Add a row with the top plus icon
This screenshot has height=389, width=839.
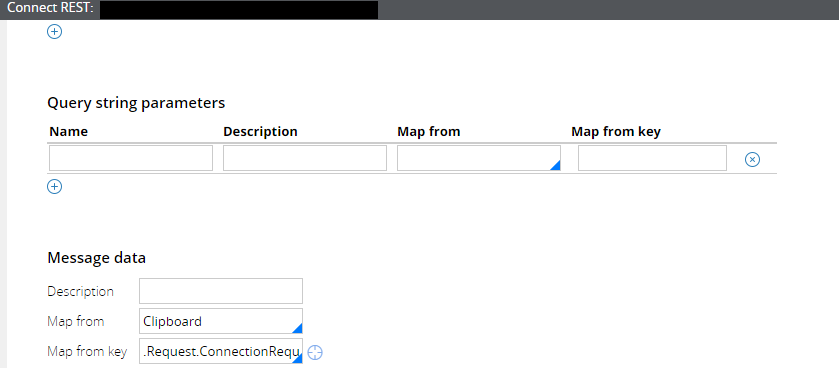pyautogui.click(x=55, y=32)
